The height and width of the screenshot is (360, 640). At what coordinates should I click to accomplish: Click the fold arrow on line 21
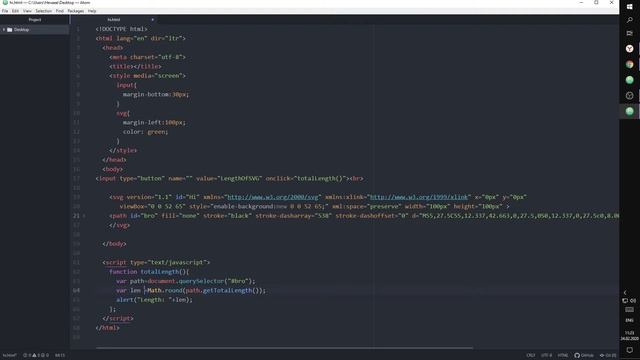[84, 216]
